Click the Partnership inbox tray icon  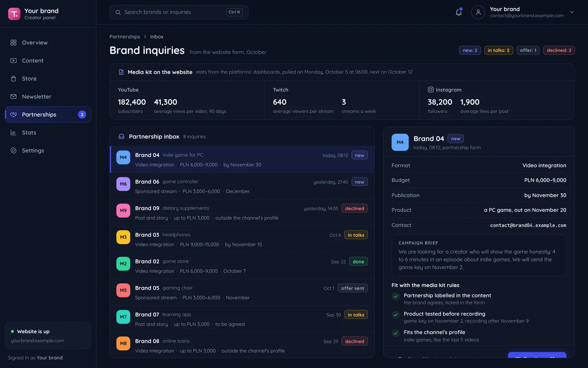tap(121, 137)
